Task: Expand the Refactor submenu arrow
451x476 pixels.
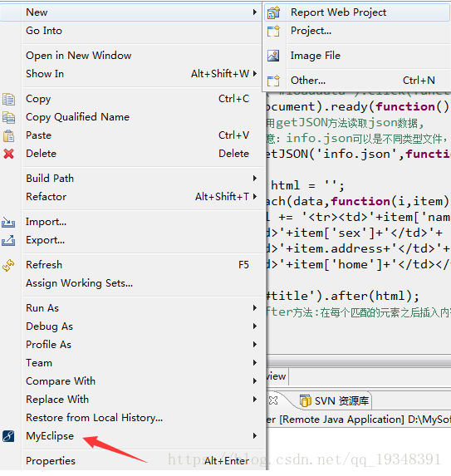Action: pyautogui.click(x=255, y=196)
